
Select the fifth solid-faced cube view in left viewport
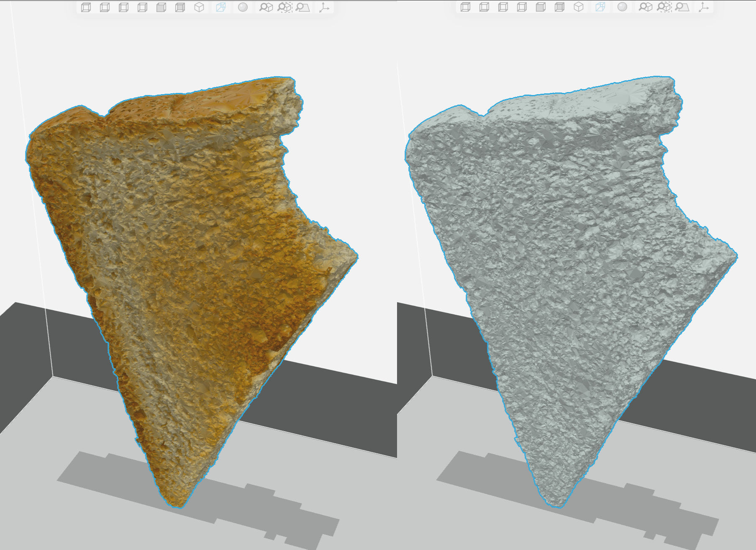(161, 7)
